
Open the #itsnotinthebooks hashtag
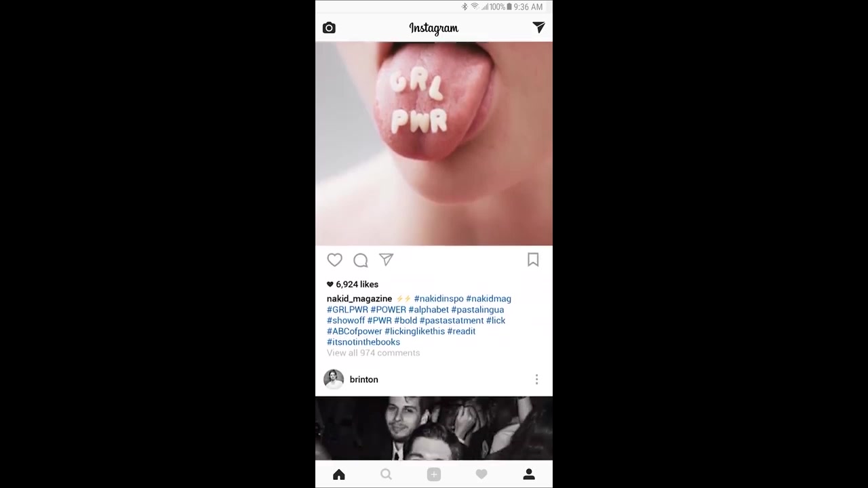point(363,342)
